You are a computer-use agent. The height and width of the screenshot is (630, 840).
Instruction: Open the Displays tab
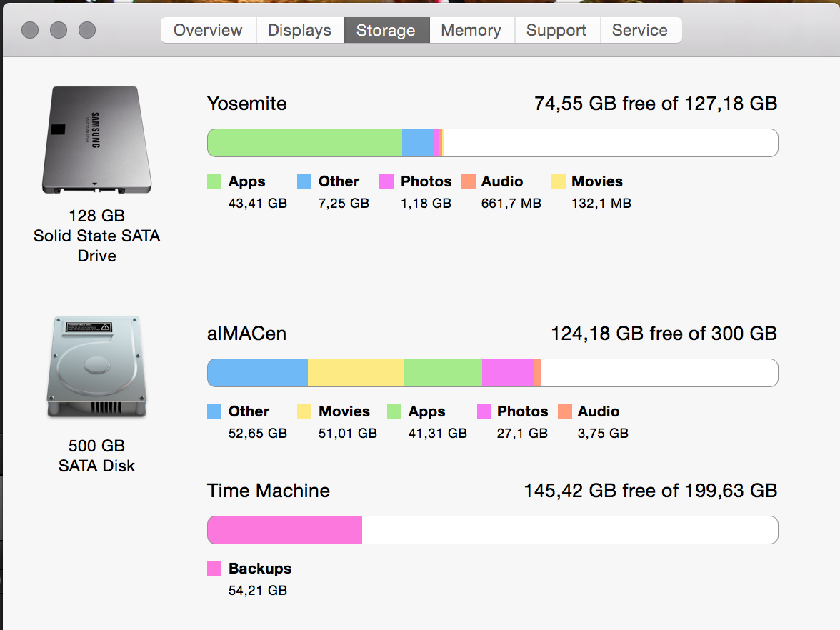coord(299,30)
